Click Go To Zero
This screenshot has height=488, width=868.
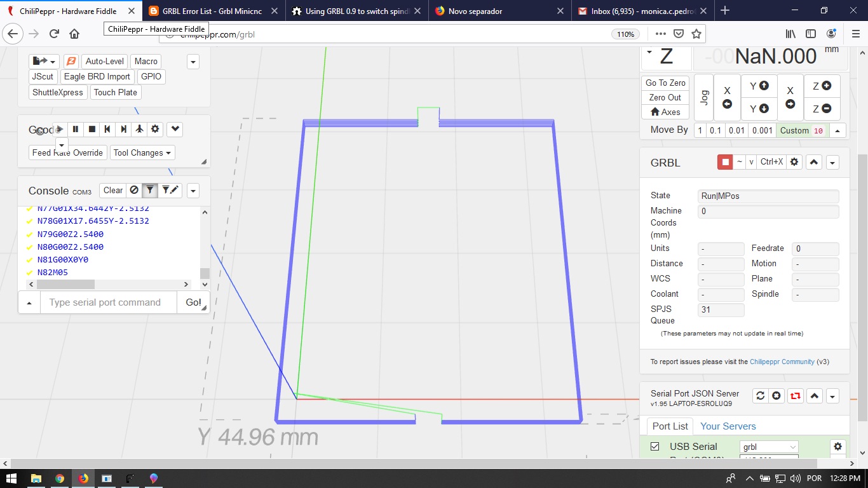click(665, 83)
